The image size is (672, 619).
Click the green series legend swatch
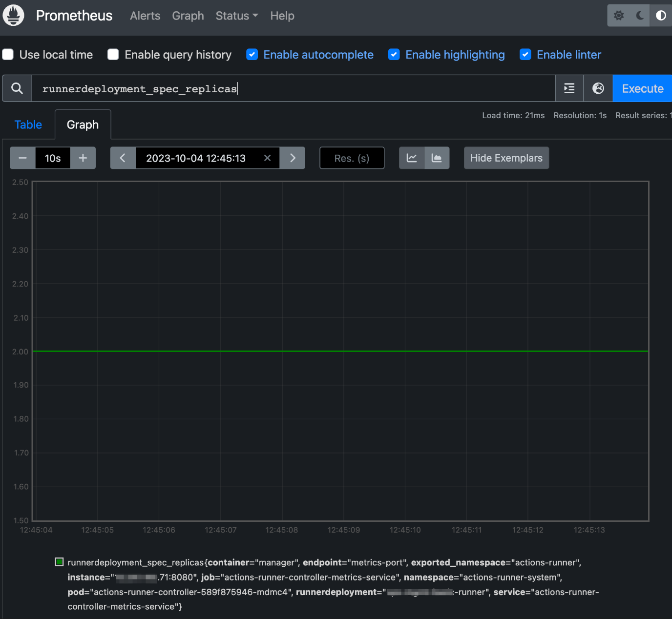[60, 562]
